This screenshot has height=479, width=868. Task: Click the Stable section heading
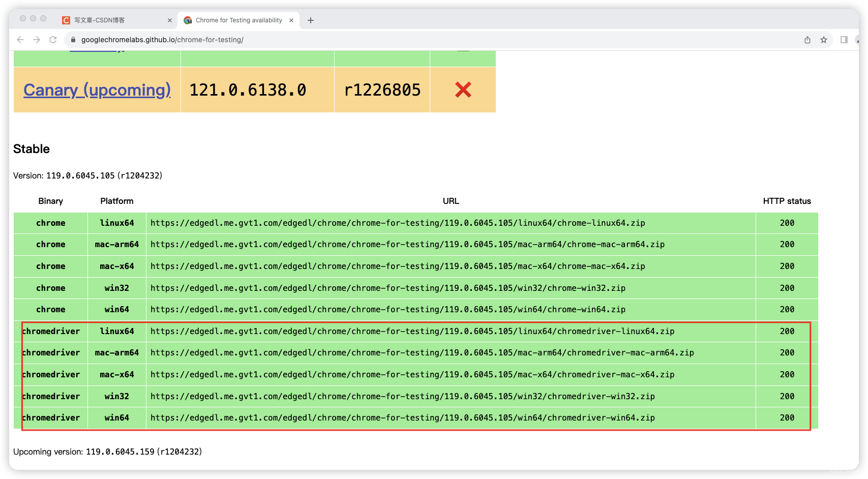[32, 149]
